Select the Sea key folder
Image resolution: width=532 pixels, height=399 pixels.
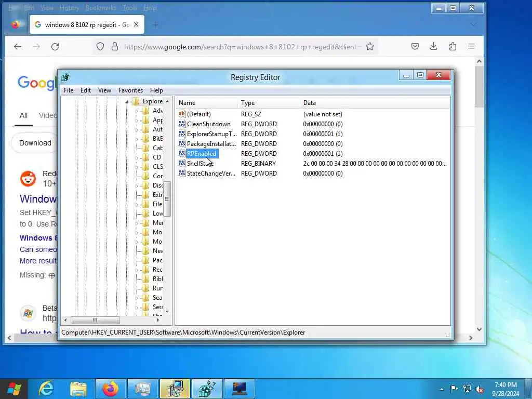[x=152, y=298]
